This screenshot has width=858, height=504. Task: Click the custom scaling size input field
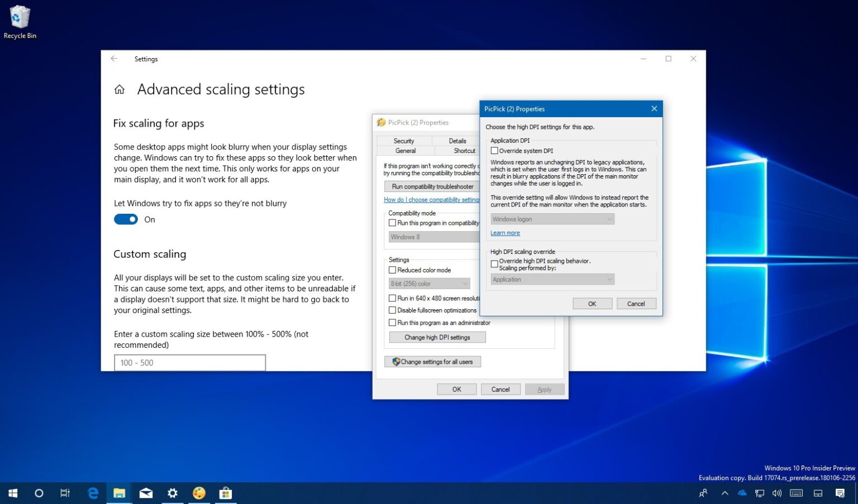click(x=189, y=363)
